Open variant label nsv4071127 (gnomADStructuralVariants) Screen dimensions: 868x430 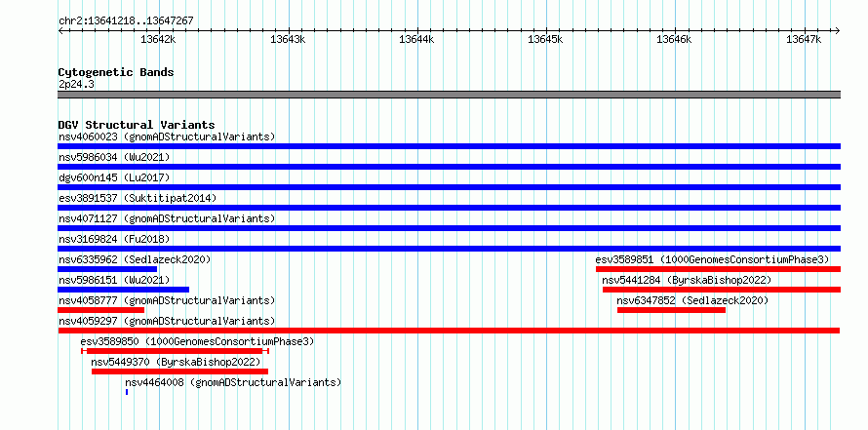167,218
